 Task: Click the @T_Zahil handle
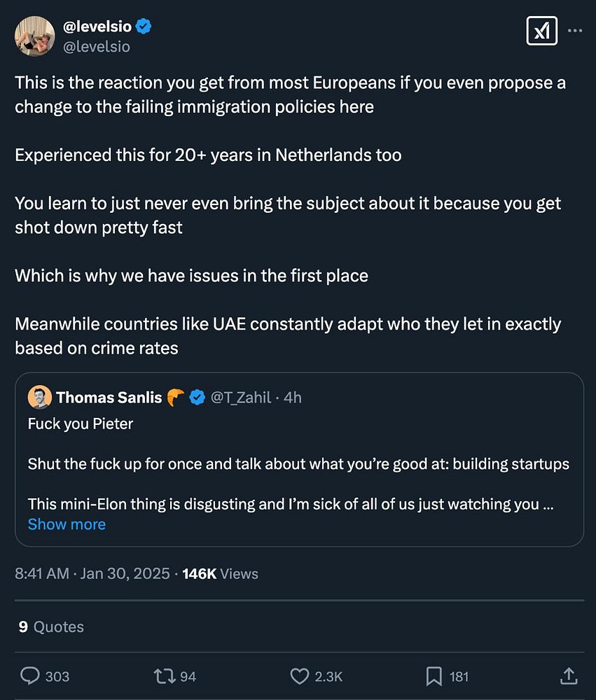pos(242,398)
